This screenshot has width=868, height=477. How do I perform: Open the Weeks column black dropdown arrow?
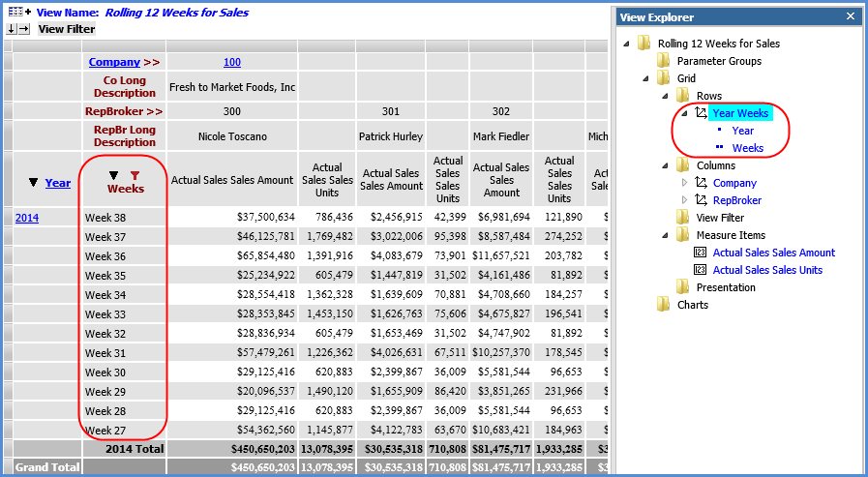click(115, 174)
